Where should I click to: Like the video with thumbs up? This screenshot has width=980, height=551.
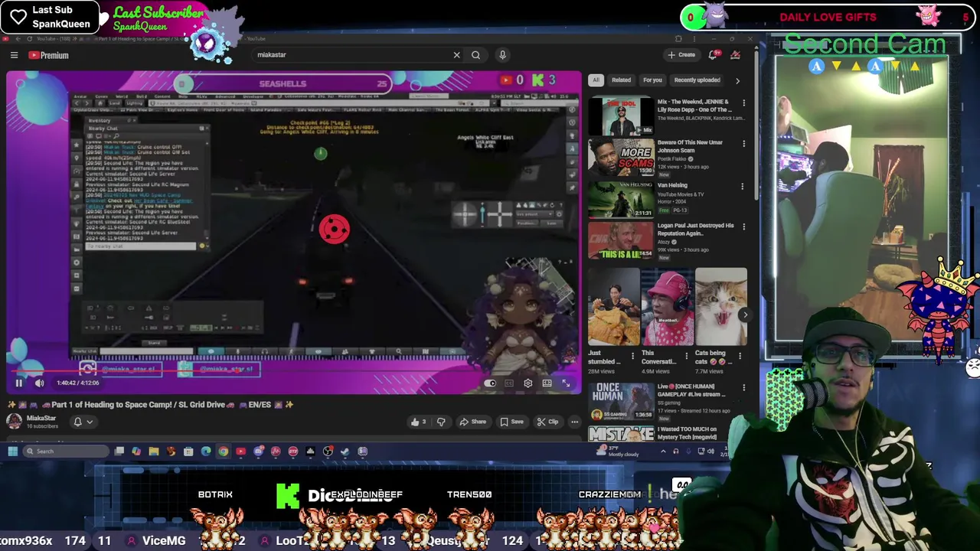tap(419, 422)
